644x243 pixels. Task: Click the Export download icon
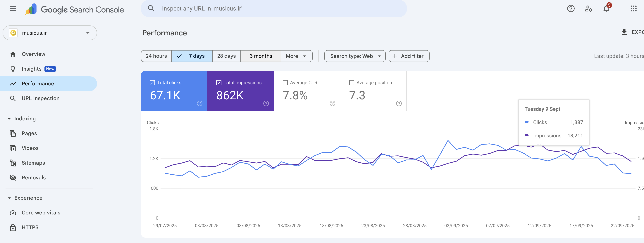point(624,32)
